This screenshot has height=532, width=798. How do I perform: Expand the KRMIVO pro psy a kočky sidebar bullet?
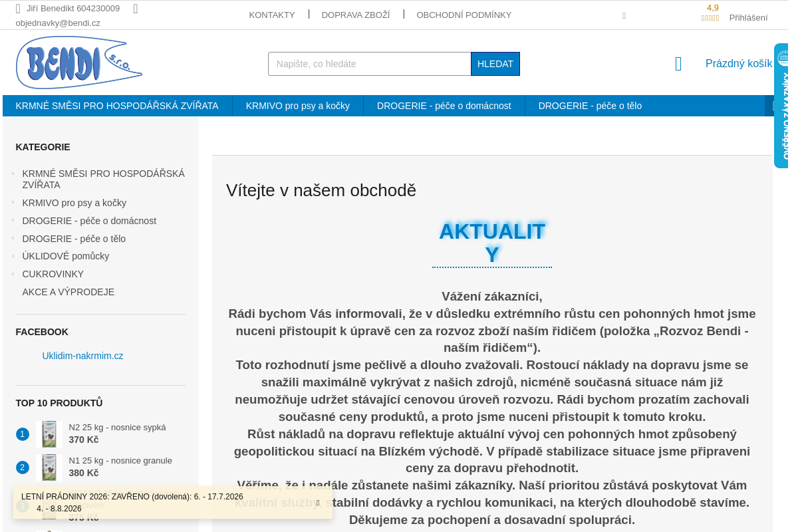point(13,202)
